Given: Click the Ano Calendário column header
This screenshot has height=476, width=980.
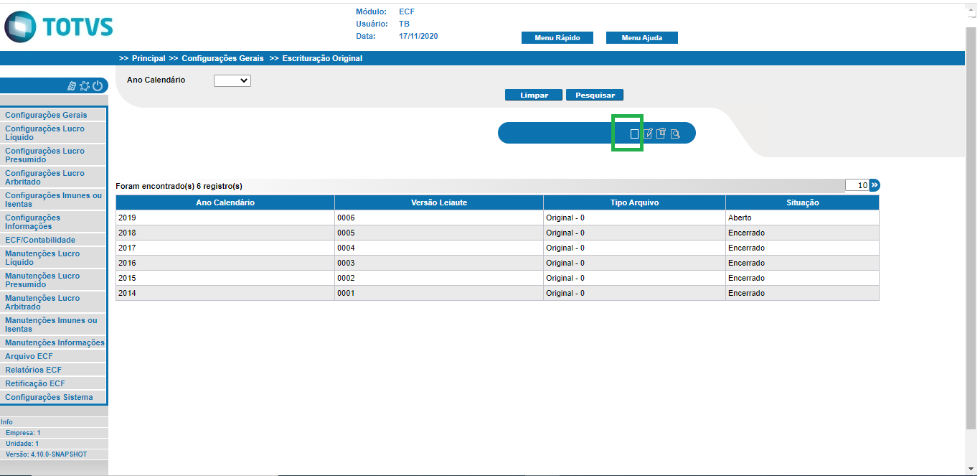Looking at the screenshot, I should tap(225, 202).
